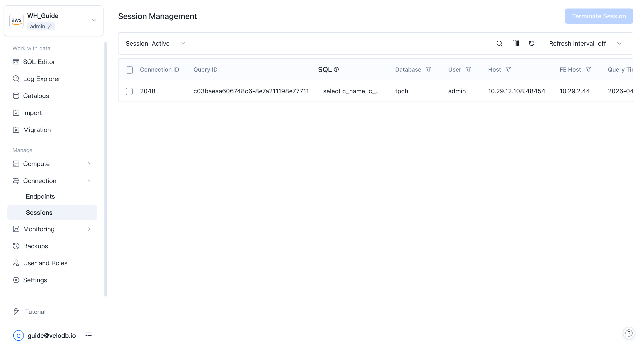Screen dimensions: 644x348
Task: Click the SQL column help icon
Action: click(x=336, y=70)
